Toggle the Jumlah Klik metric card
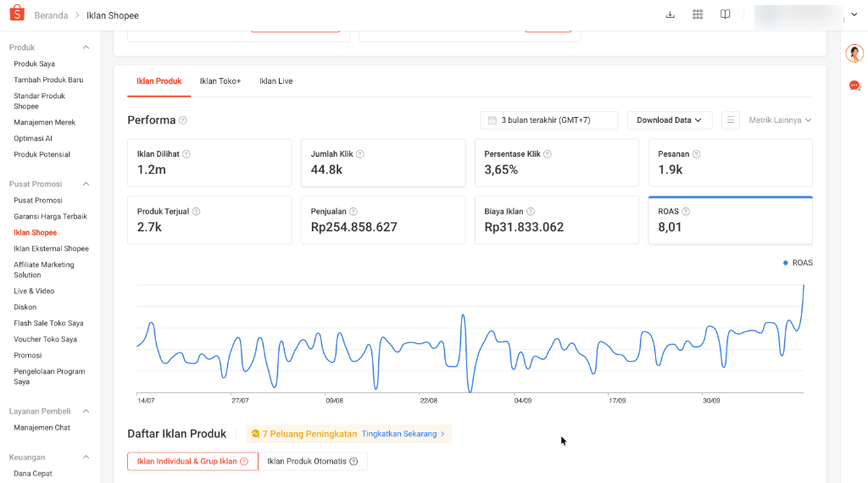Screen dimensions: 868x483 click(x=383, y=162)
